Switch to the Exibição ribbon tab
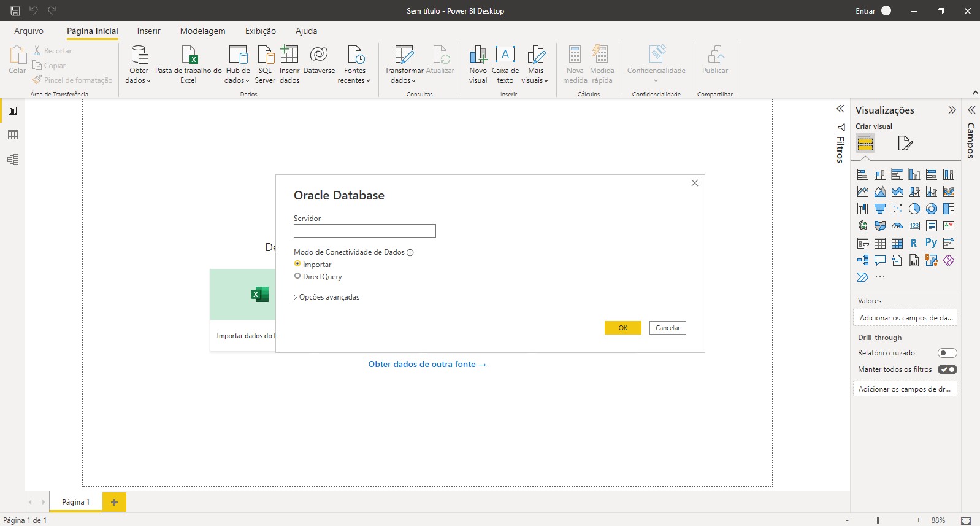980x526 pixels. click(x=261, y=31)
